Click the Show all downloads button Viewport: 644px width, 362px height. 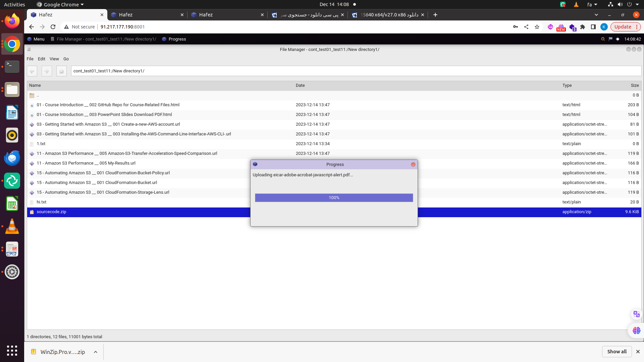616,352
